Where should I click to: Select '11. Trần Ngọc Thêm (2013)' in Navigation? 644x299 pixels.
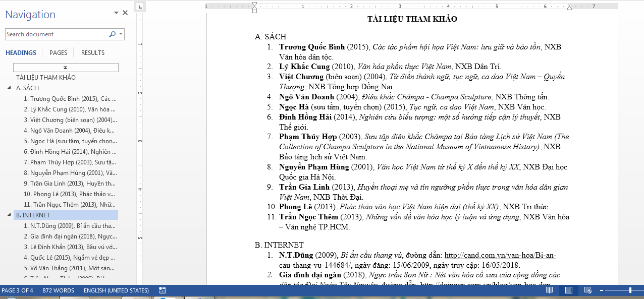click(x=70, y=205)
